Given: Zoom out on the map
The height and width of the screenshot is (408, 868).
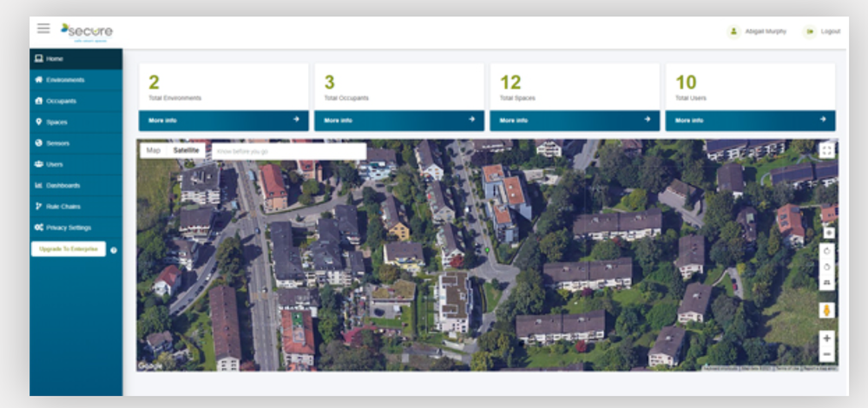Looking at the screenshot, I should 827,354.
